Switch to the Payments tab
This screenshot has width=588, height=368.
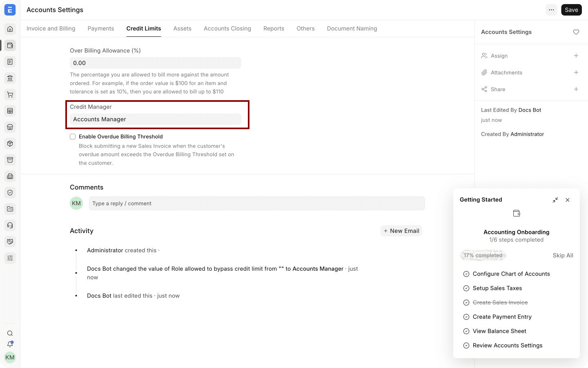tap(101, 29)
